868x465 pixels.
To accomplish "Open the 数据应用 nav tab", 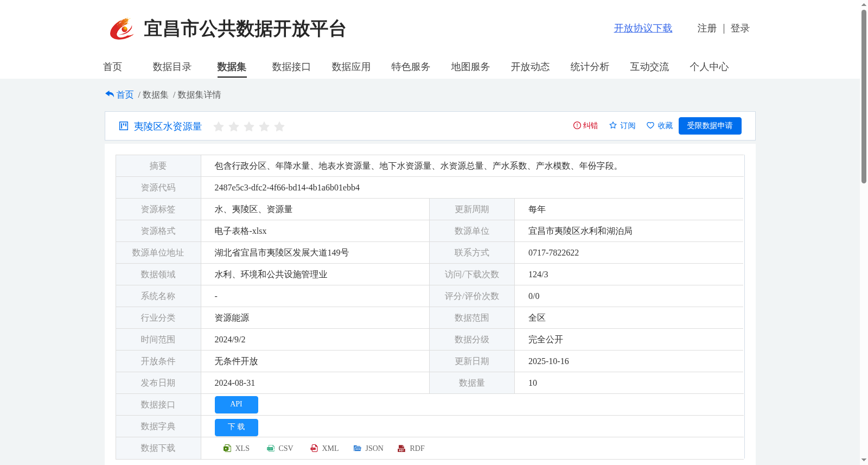I will coord(351,67).
